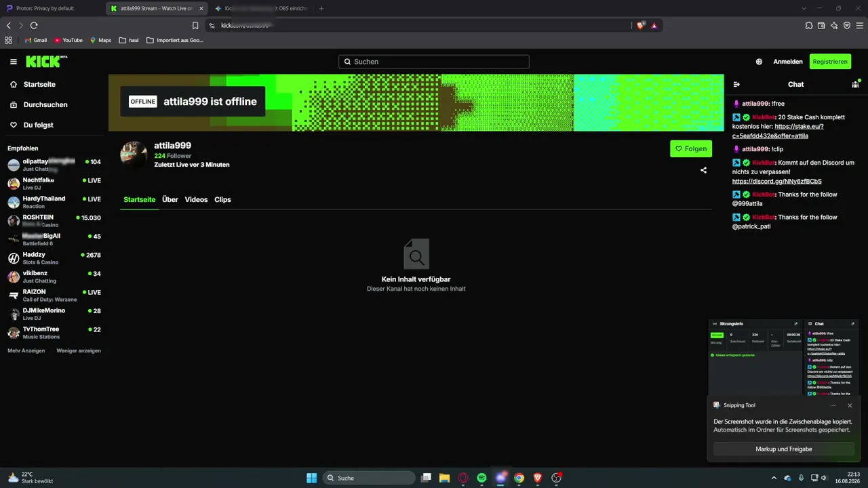Open Spotify from the taskbar

pyautogui.click(x=481, y=478)
